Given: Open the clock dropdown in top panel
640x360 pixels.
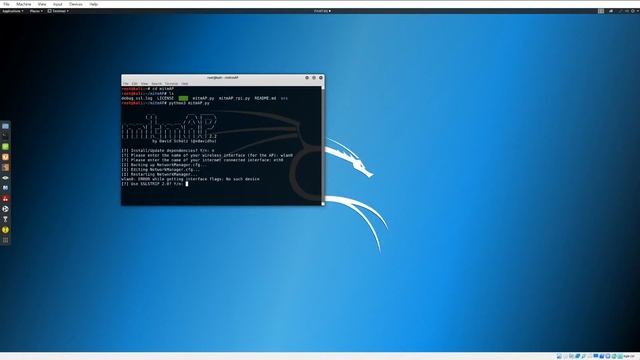Looking at the screenshot, I should pyautogui.click(x=322, y=11).
